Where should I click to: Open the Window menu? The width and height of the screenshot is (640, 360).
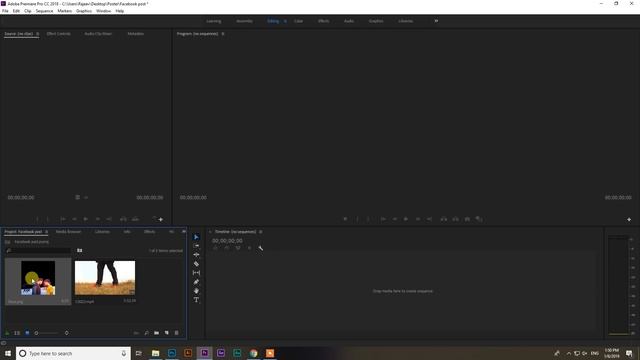(104, 11)
